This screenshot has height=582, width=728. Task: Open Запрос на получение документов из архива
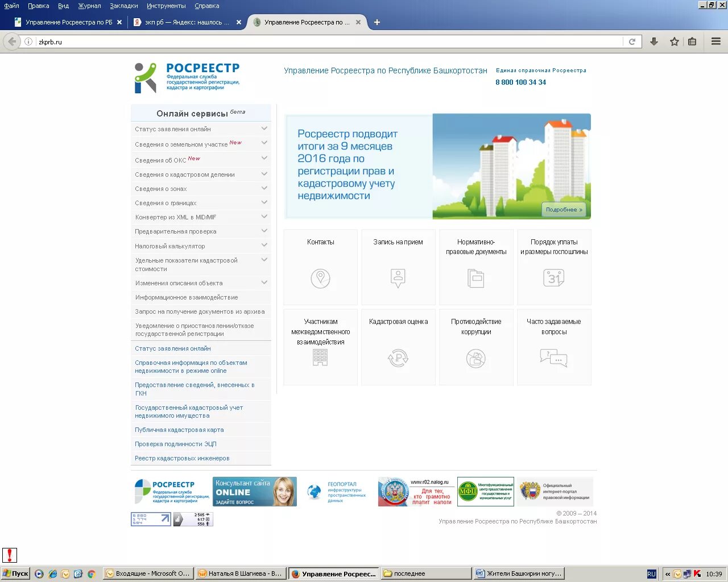[x=200, y=311]
